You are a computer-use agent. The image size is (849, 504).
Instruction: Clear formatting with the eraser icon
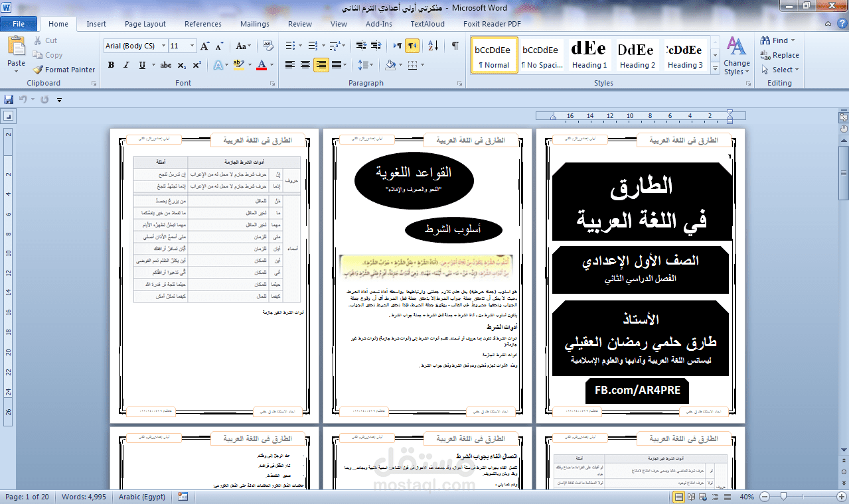click(269, 46)
